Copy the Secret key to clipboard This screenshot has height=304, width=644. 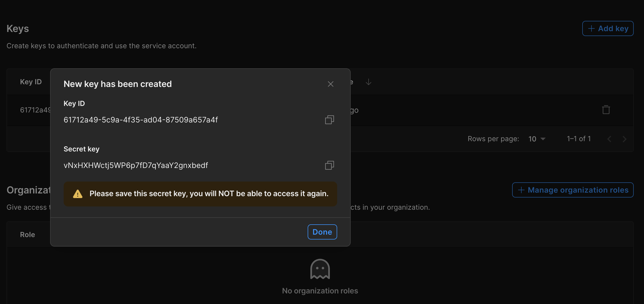pyautogui.click(x=329, y=165)
